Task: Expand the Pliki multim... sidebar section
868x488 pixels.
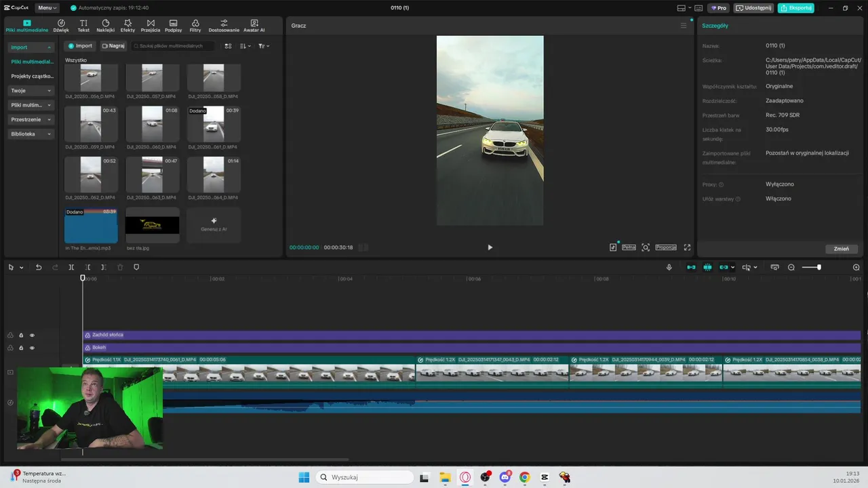Action: point(31,105)
